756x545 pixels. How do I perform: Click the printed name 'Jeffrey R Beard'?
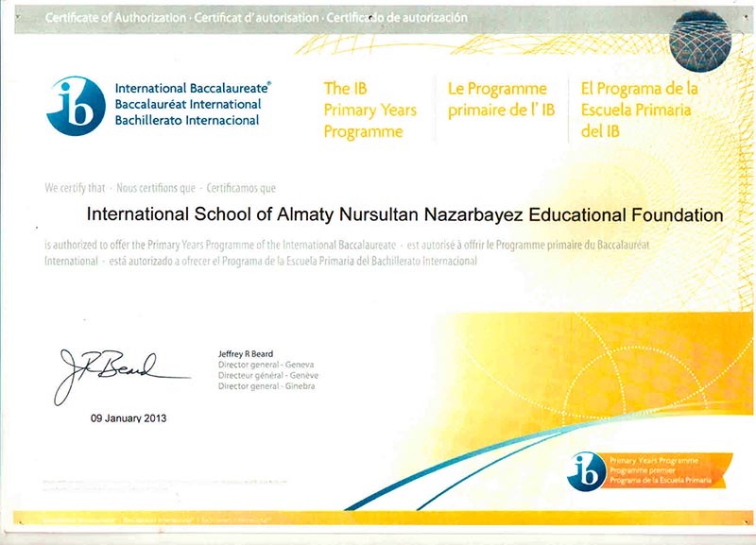tap(246, 353)
